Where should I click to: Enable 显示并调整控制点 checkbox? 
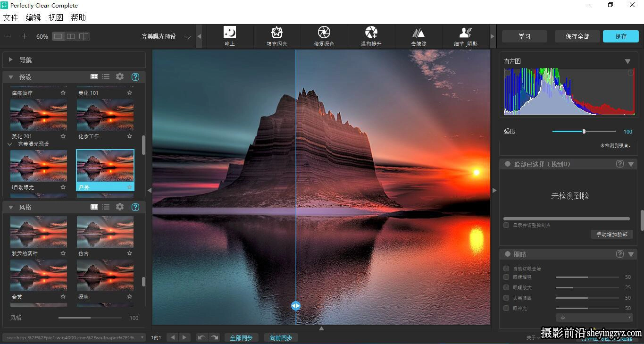[506, 225]
